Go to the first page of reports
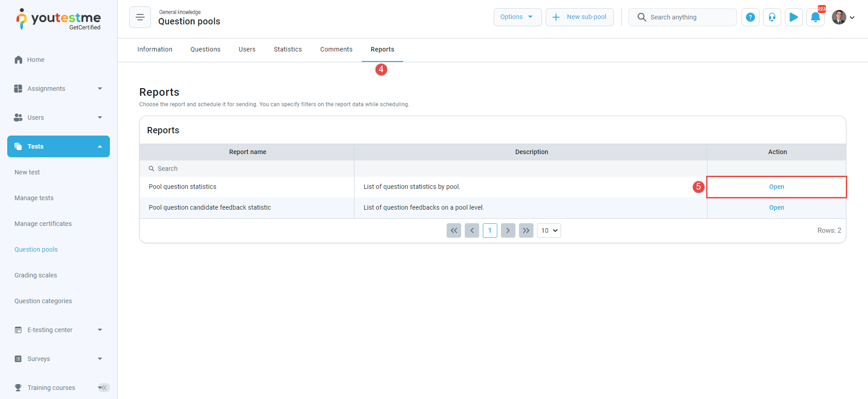 [x=453, y=230]
